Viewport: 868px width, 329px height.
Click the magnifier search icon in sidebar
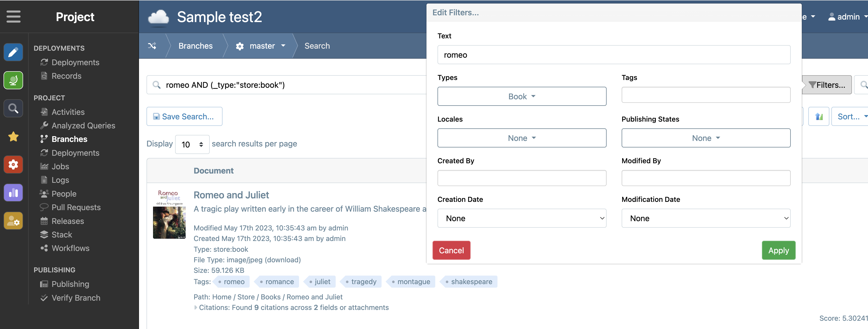[x=13, y=108]
